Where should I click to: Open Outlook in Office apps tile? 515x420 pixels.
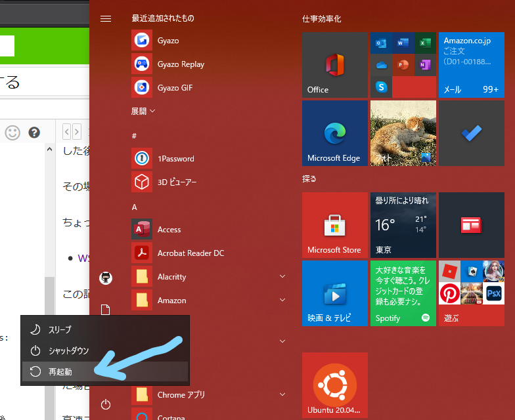(x=381, y=43)
